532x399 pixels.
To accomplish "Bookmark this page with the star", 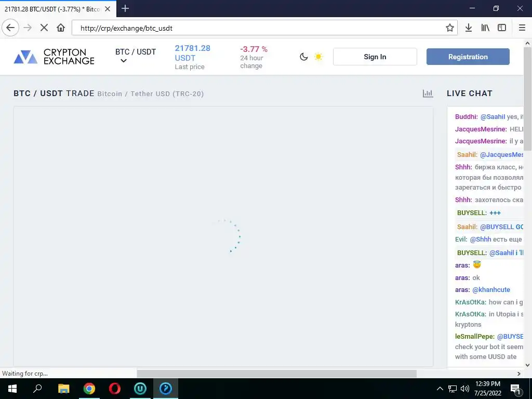I will [x=449, y=28].
